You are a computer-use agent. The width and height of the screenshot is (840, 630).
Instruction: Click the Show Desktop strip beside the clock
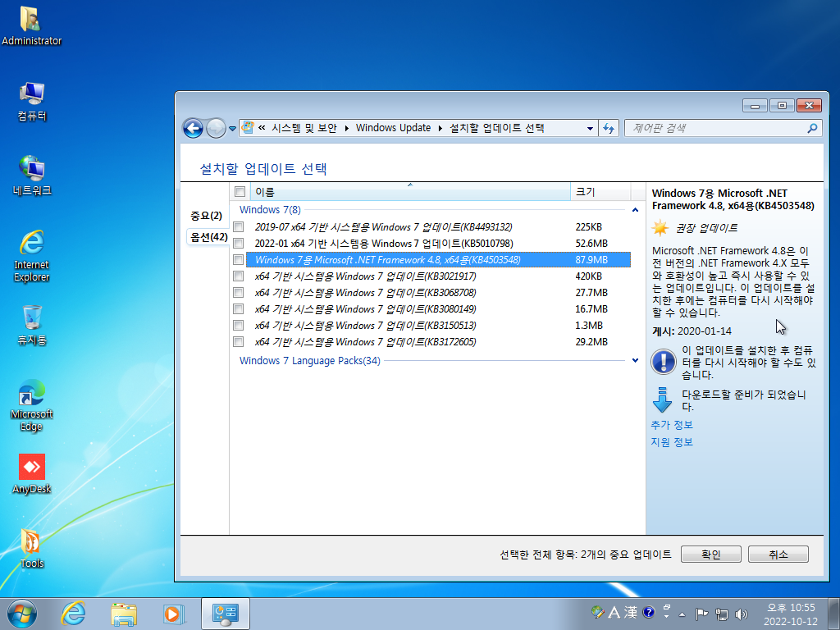click(x=833, y=614)
